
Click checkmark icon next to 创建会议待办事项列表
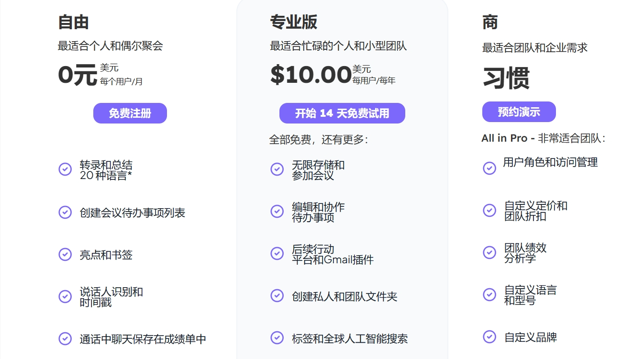click(x=65, y=212)
